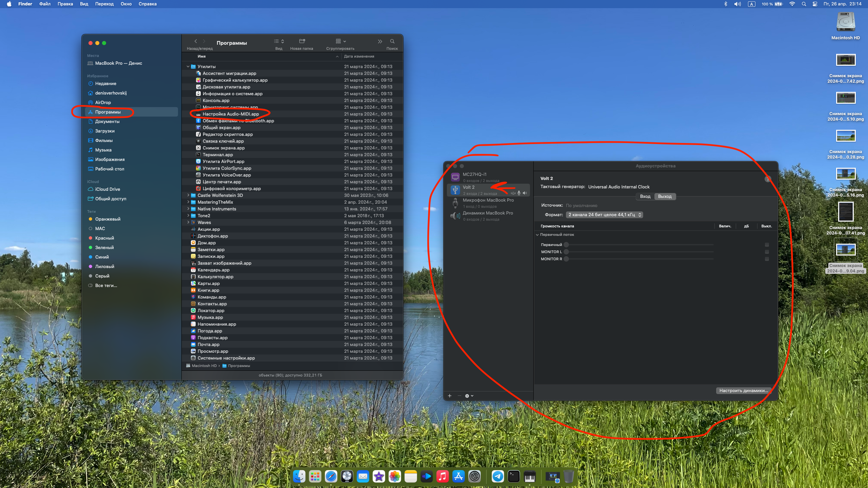Expand the Native Instruments folder
The image size is (868, 488).
(x=188, y=209)
